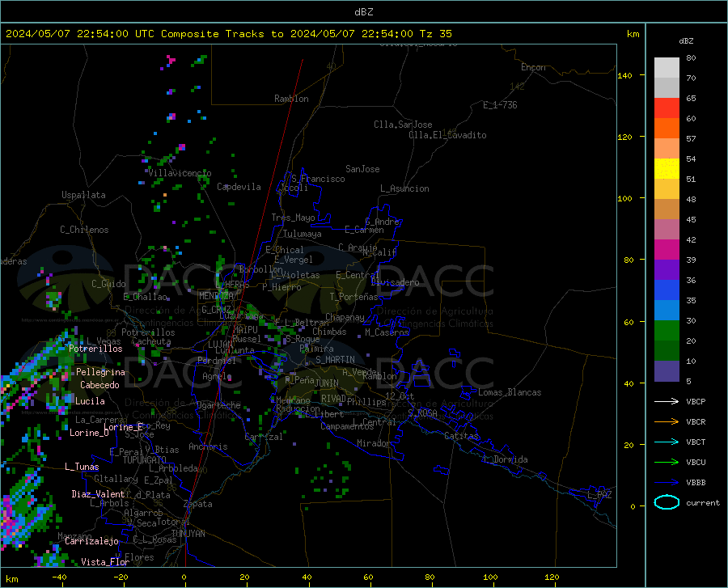Click the Tres_Mayo map label

[293, 218]
